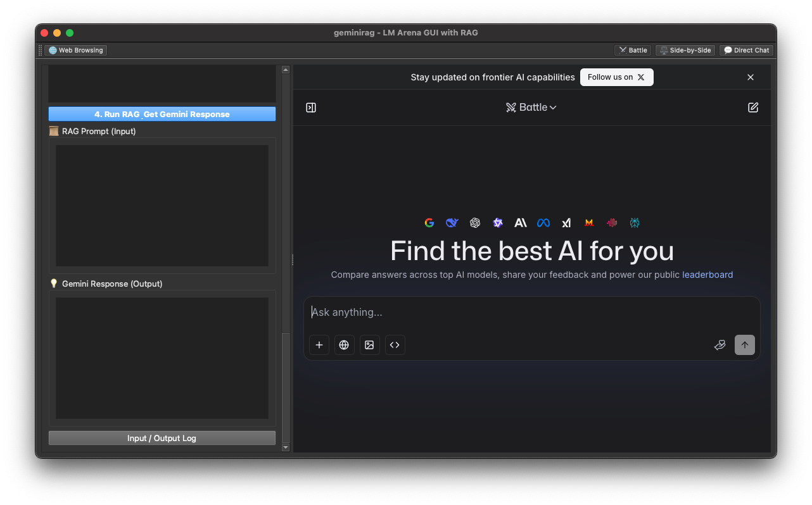
Task: Click left panel scrollbar up arrow
Action: click(286, 70)
